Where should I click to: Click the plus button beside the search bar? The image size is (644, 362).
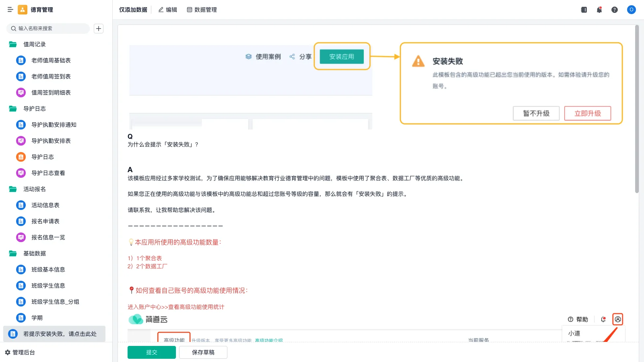[x=99, y=29]
